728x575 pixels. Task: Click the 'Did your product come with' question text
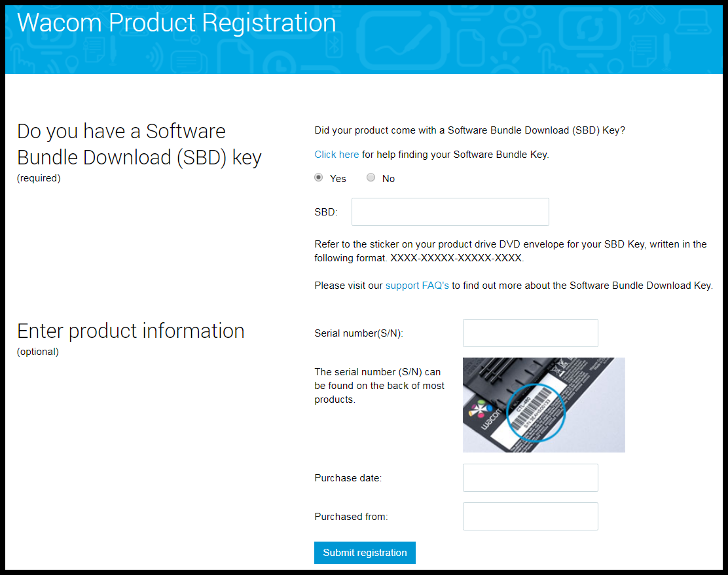(470, 130)
